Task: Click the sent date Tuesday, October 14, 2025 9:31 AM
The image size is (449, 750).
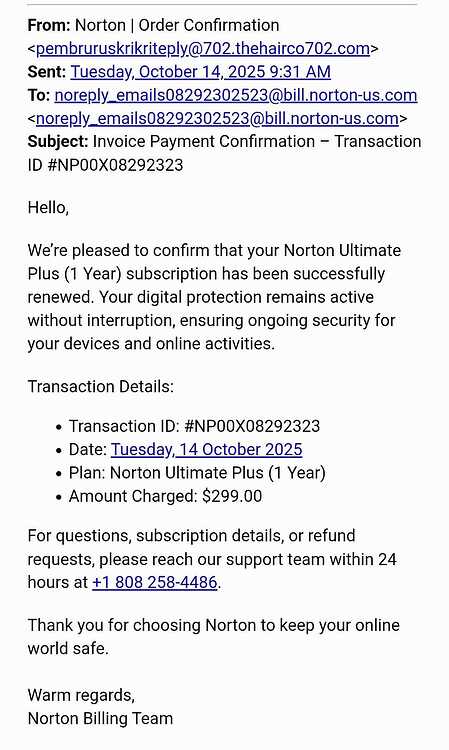Action: [x=200, y=72]
